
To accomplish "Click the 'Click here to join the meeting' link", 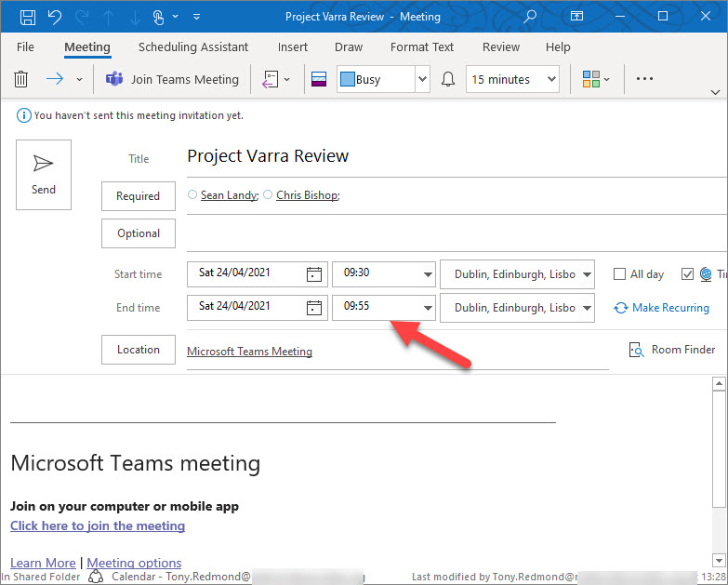I will click(x=98, y=525).
